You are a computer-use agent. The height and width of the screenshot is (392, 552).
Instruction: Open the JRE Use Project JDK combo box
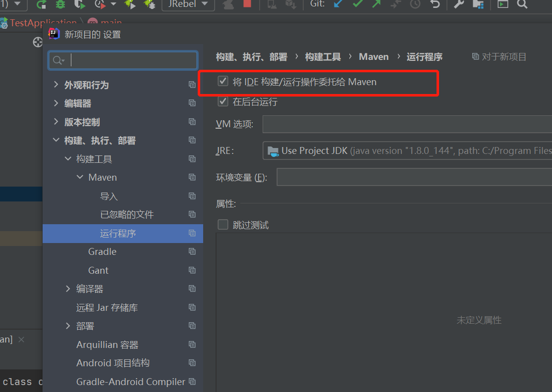(x=407, y=150)
